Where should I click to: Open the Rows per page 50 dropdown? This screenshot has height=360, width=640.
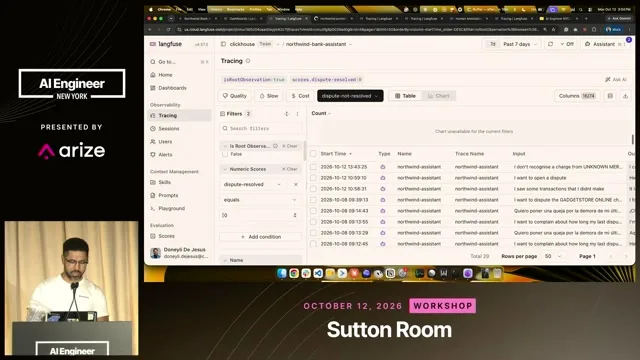coord(553,256)
